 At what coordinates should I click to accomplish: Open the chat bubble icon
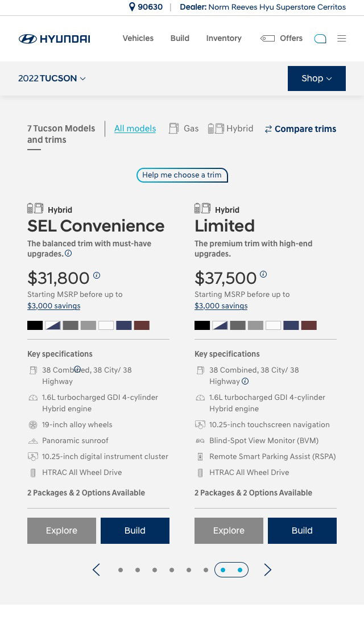point(320,39)
